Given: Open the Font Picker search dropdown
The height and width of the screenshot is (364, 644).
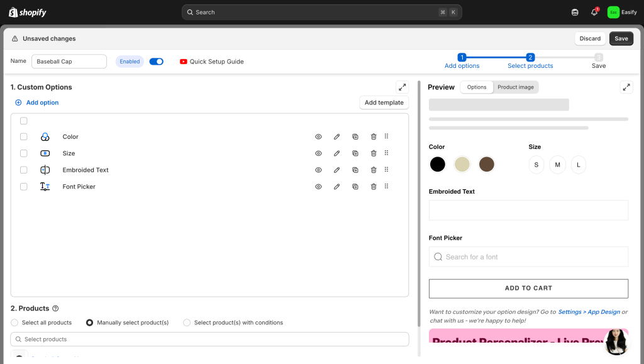Looking at the screenshot, I should tap(528, 256).
